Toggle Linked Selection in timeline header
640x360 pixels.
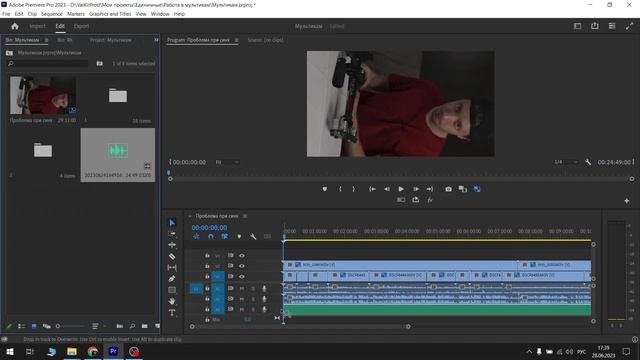coord(224,236)
